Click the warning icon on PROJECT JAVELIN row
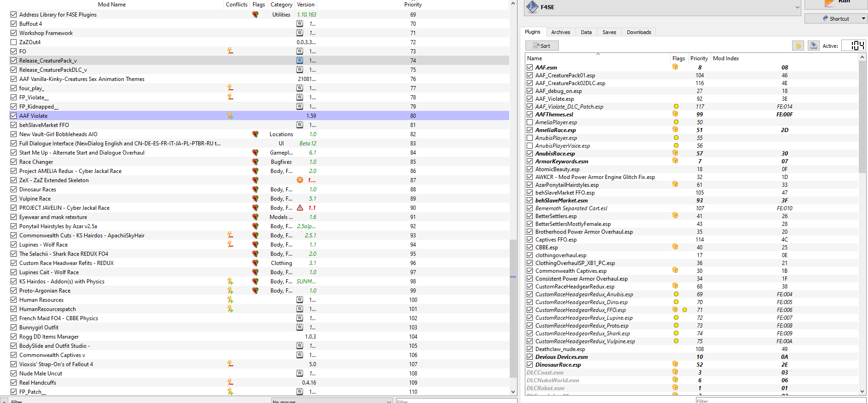 point(300,207)
